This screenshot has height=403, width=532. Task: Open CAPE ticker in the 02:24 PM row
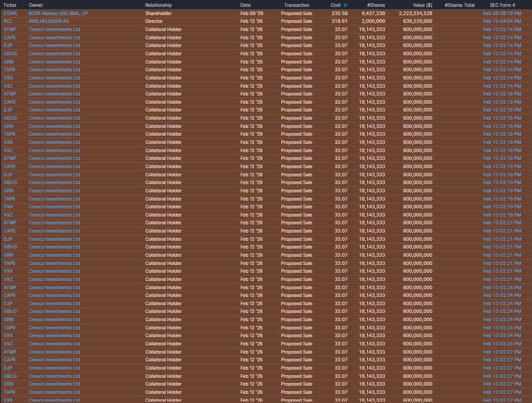10,295
